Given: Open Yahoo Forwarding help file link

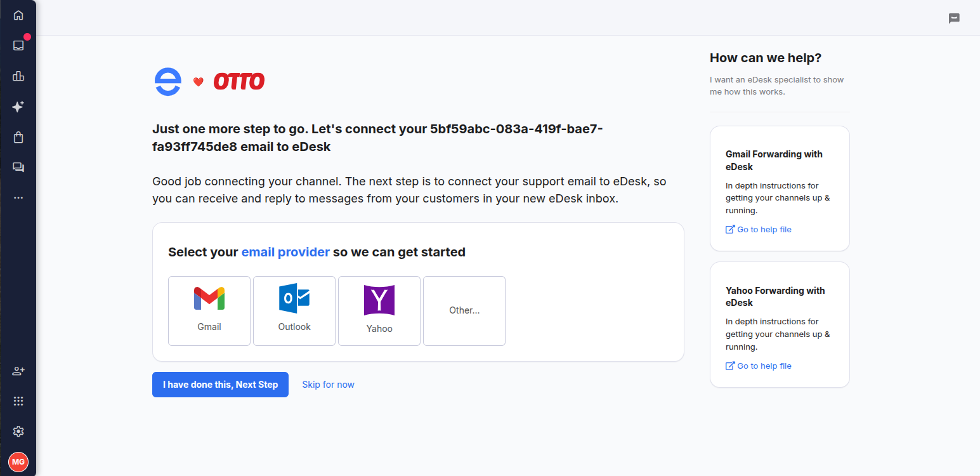Looking at the screenshot, I should tap(759, 366).
